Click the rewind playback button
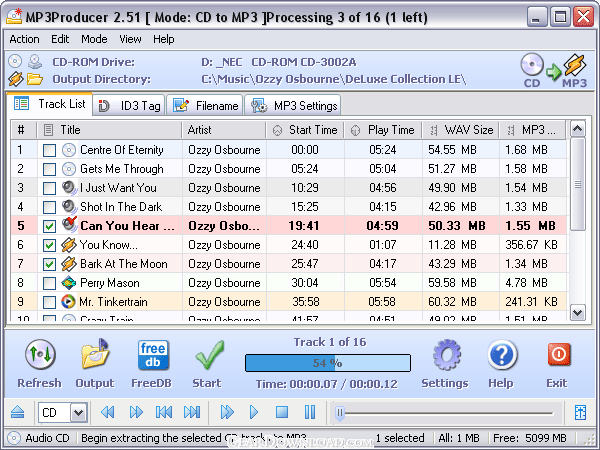Viewport: 600px width, 450px height. click(108, 412)
